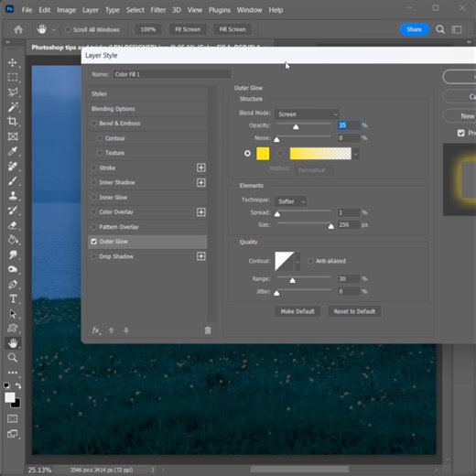Expand the gradient picker arrow
The height and width of the screenshot is (476, 476).
(x=355, y=154)
